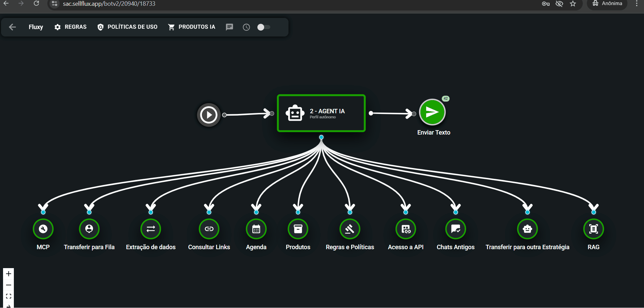Click the Enviar Texto send node

tap(432, 112)
